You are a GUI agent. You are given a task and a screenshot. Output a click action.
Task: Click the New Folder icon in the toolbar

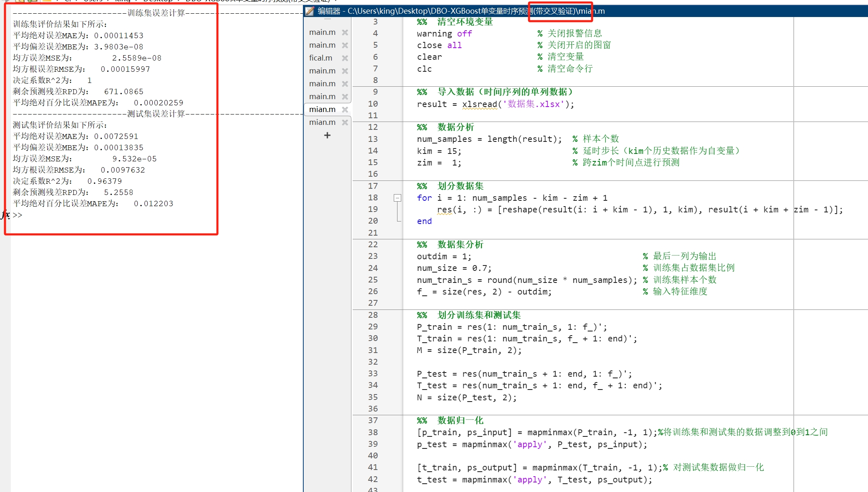pos(20,1)
